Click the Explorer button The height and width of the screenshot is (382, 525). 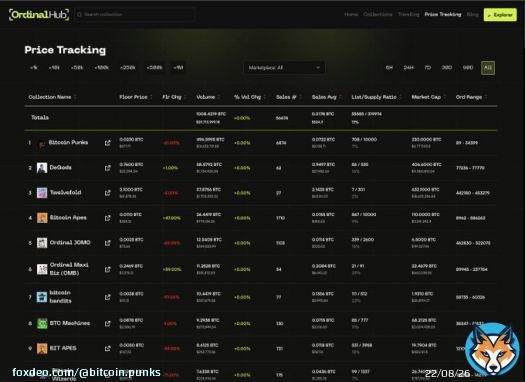point(500,15)
